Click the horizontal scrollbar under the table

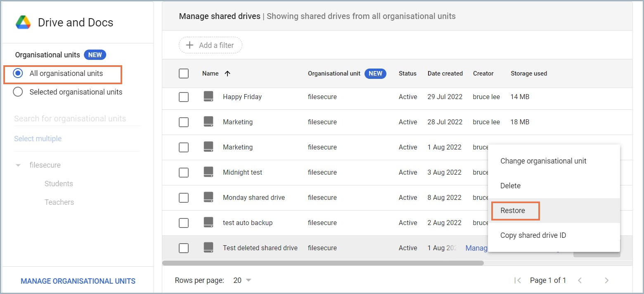click(x=323, y=263)
